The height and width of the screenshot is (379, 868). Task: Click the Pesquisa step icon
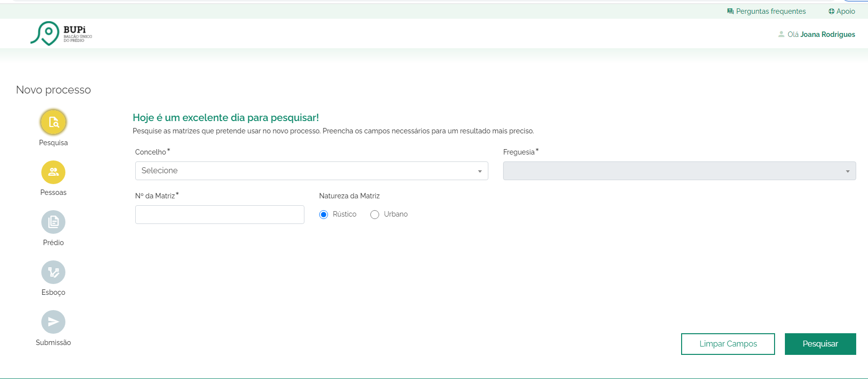pyautogui.click(x=53, y=122)
